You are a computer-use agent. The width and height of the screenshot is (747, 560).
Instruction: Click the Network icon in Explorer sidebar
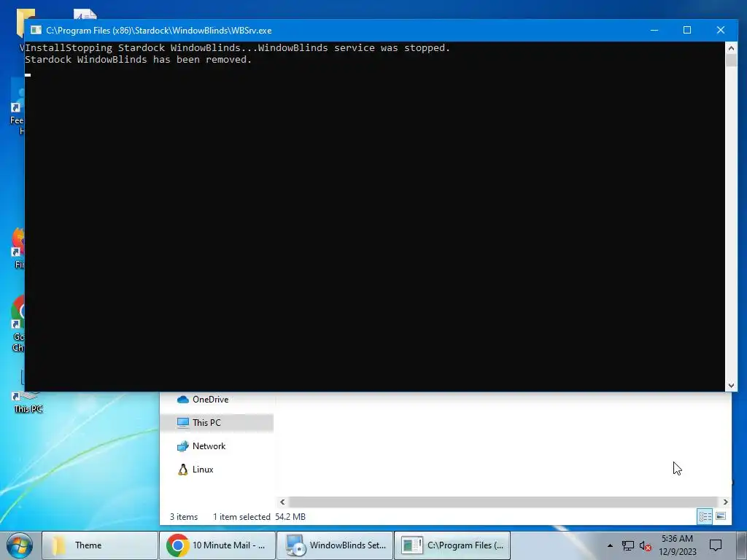[x=182, y=446]
